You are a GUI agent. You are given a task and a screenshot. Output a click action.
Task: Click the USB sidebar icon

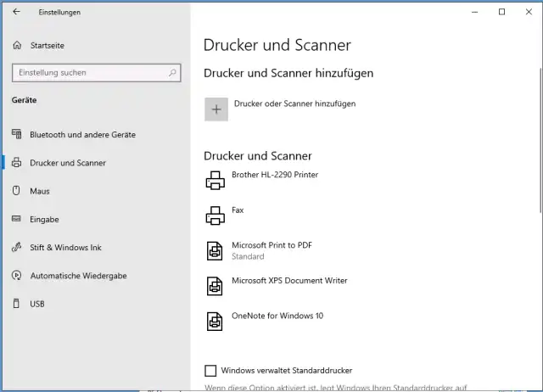(x=16, y=304)
